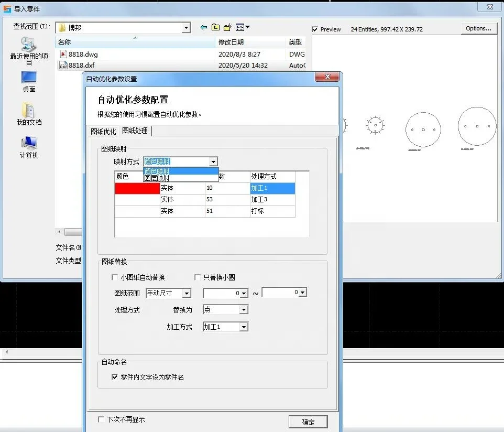The width and height of the screenshot is (504, 432).
Task: Expand the 图纸范围 手动尺寸 dropdown
Action: pos(187,293)
